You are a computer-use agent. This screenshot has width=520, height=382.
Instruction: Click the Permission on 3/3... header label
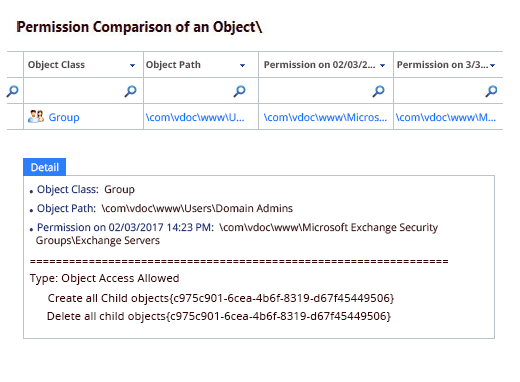pyautogui.click(x=442, y=65)
